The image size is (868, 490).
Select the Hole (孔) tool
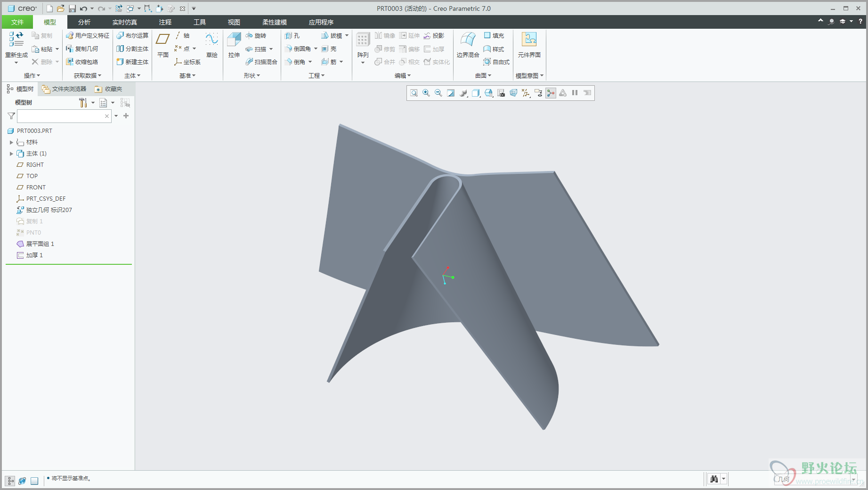(292, 35)
